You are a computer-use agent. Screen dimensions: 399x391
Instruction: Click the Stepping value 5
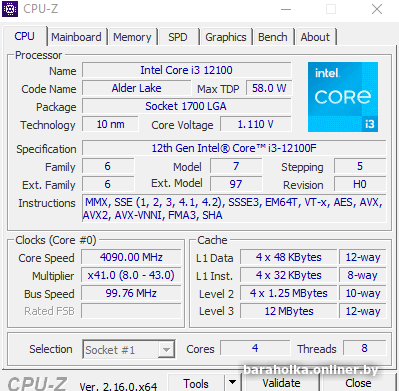click(360, 166)
